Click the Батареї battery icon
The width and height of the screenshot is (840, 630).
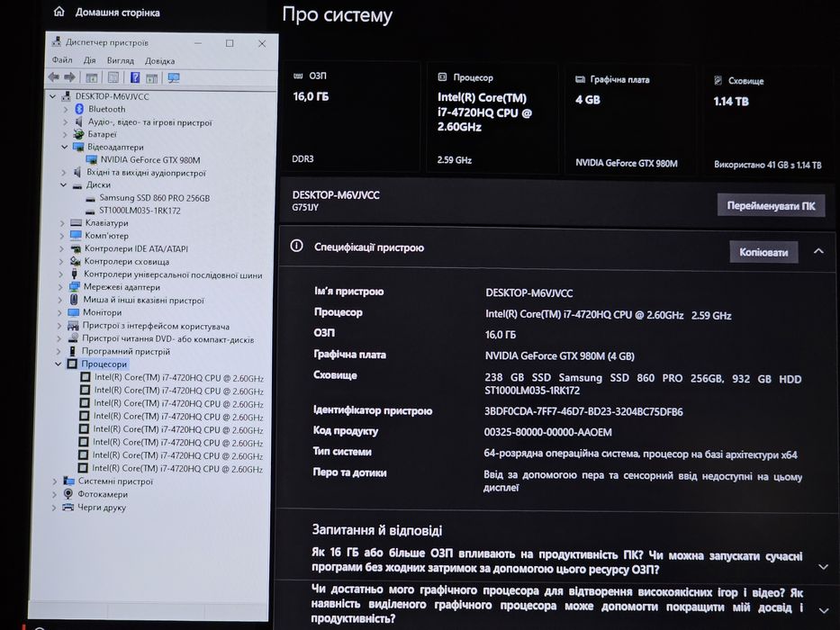click(x=78, y=134)
